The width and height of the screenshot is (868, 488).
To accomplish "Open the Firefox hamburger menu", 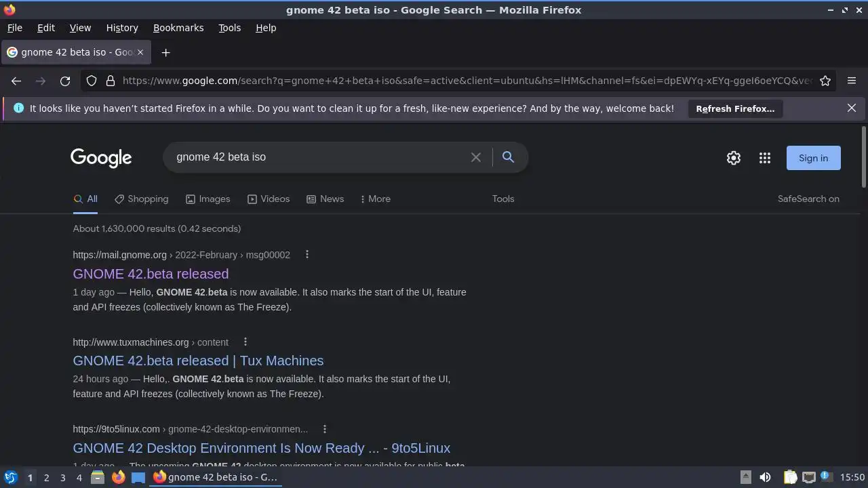I will click(852, 81).
